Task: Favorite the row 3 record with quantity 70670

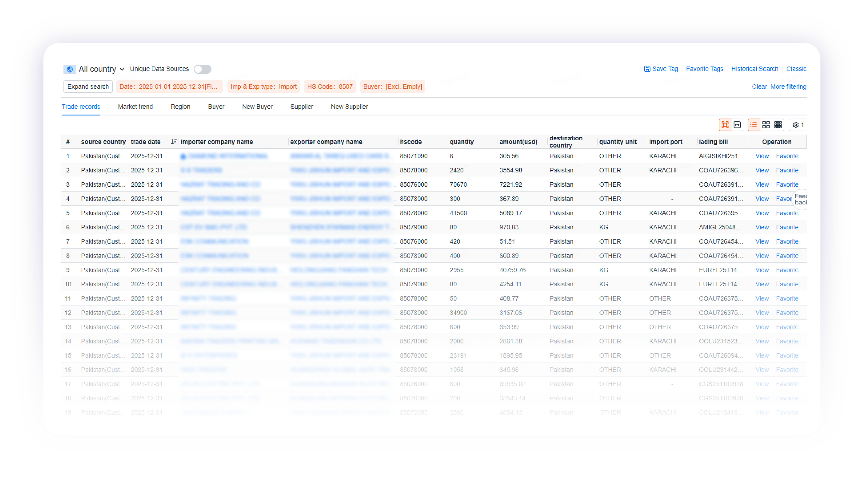Action: (x=787, y=184)
